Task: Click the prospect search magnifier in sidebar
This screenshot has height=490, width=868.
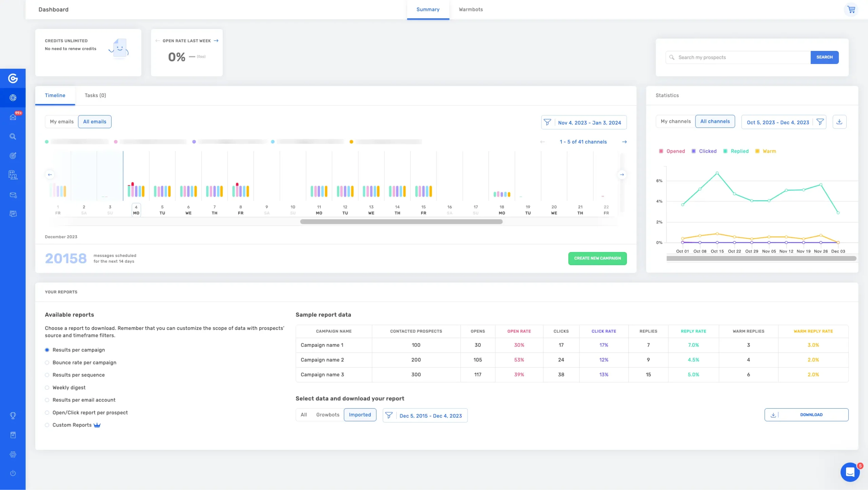Action: [x=13, y=136]
